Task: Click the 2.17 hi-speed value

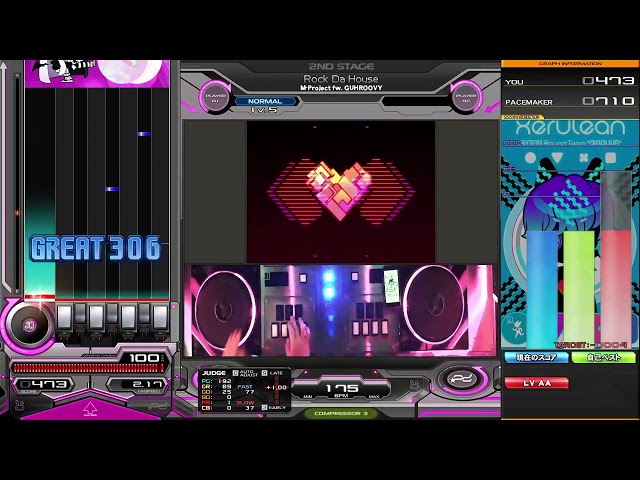Action: pos(147,384)
